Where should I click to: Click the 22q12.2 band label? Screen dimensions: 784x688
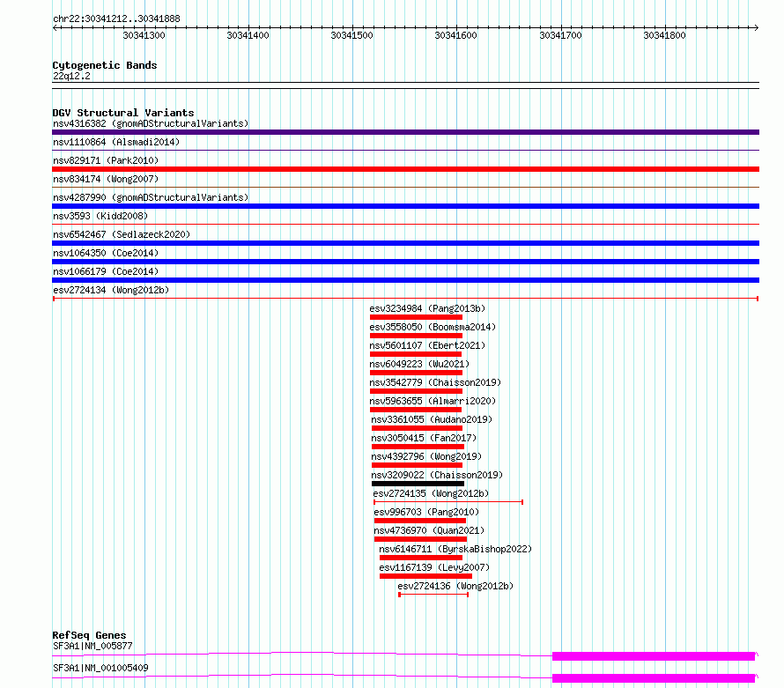71,76
